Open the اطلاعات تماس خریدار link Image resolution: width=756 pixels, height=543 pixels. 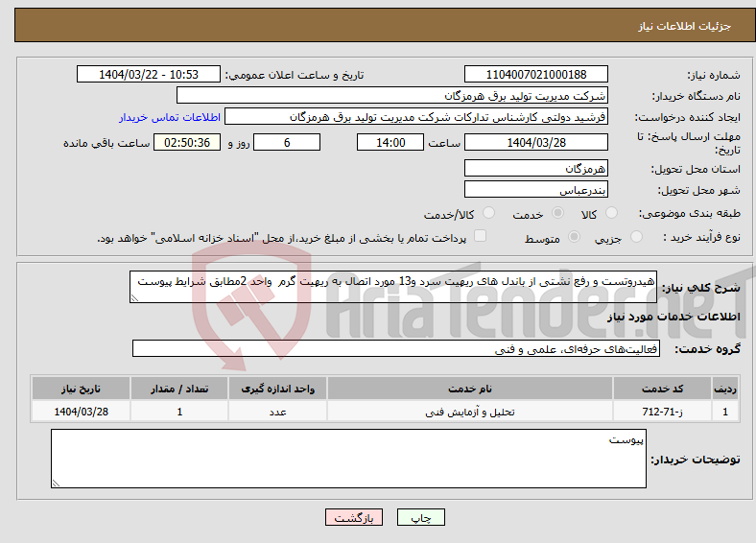pyautogui.click(x=170, y=117)
